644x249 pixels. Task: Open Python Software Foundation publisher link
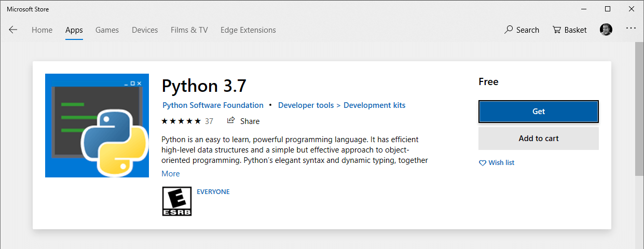(213, 105)
